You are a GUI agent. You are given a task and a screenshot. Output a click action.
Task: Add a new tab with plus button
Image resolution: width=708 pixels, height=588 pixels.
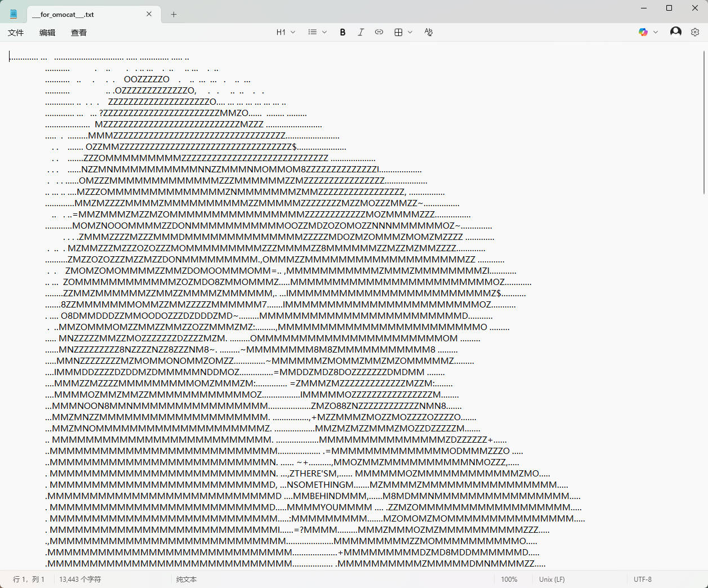pyautogui.click(x=173, y=15)
